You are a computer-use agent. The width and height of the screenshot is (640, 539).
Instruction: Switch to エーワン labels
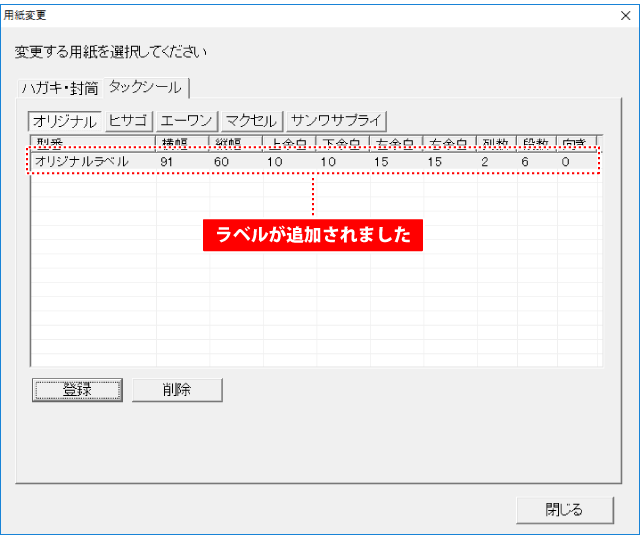point(186,121)
